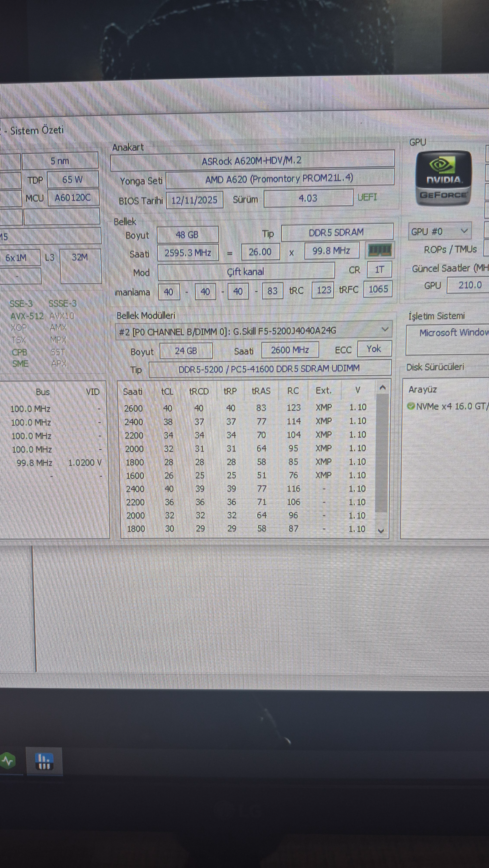Select the 1600 XMP timing row
The image size is (489, 868).
click(248, 475)
